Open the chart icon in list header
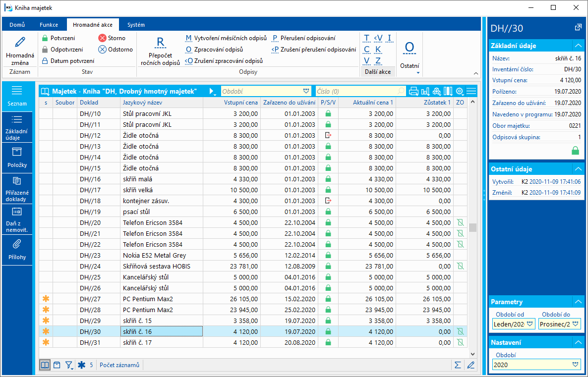Image resolution: width=588 pixels, height=377 pixels. tap(425, 91)
